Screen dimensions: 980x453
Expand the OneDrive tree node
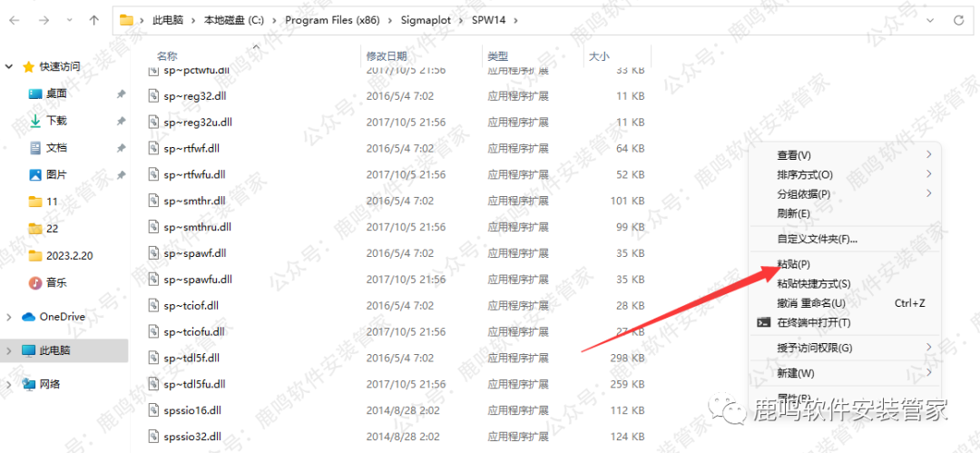tap(9, 317)
